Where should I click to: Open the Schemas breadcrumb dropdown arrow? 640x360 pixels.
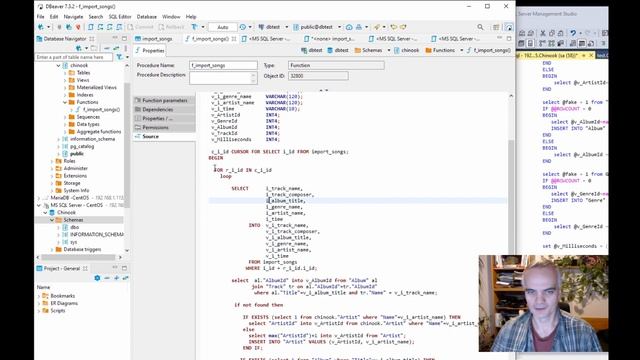pos(389,50)
